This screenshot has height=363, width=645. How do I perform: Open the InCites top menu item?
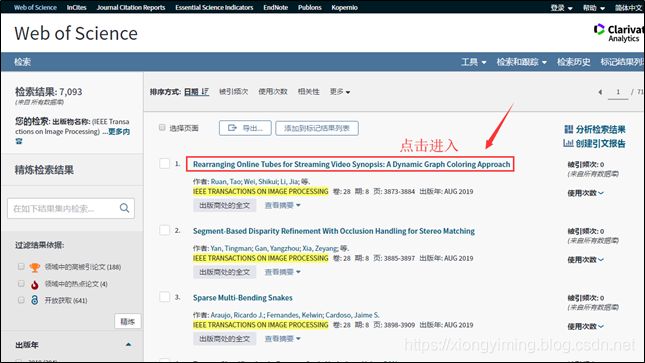pyautogui.click(x=77, y=7)
